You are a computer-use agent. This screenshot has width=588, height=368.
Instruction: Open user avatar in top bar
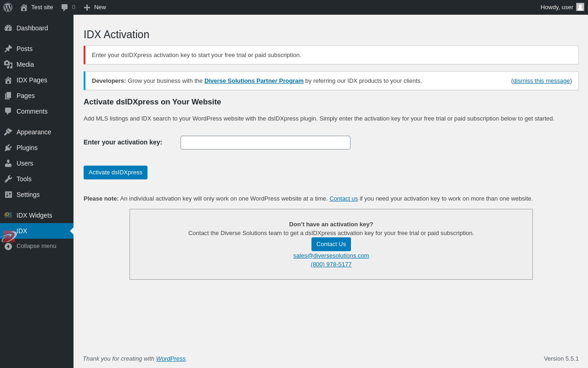click(x=580, y=7)
